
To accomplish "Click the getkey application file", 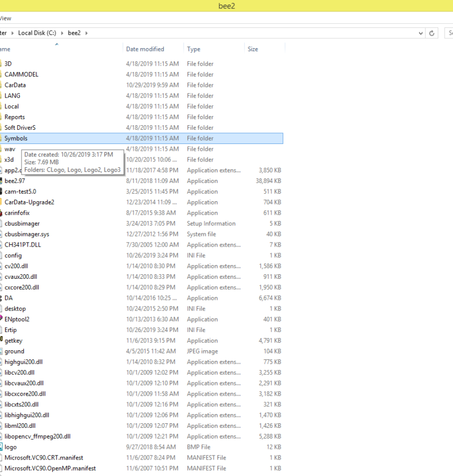I will pos(14,341).
